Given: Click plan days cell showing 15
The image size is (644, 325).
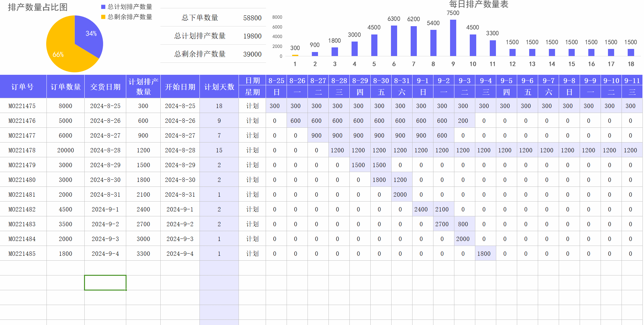Looking at the screenshot, I should tap(219, 150).
